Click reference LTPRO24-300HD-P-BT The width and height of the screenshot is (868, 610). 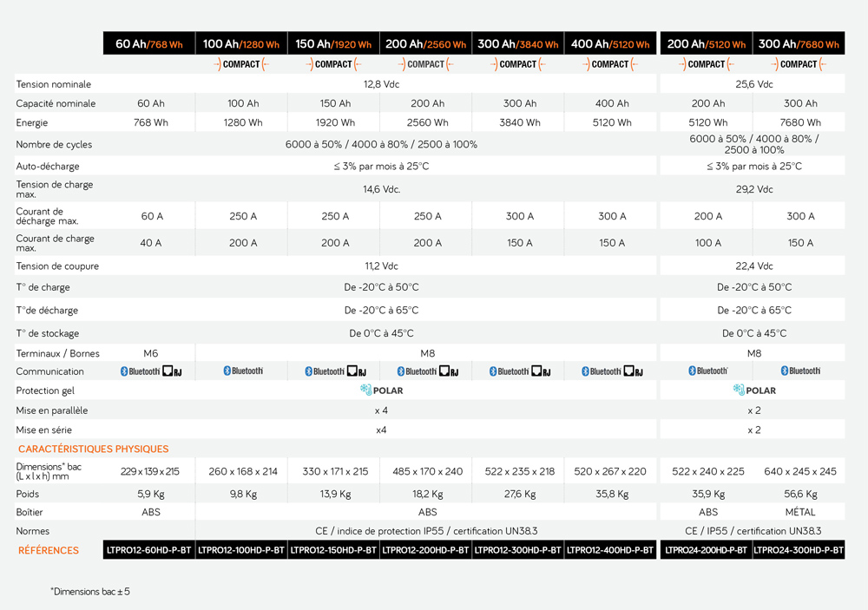799,550
